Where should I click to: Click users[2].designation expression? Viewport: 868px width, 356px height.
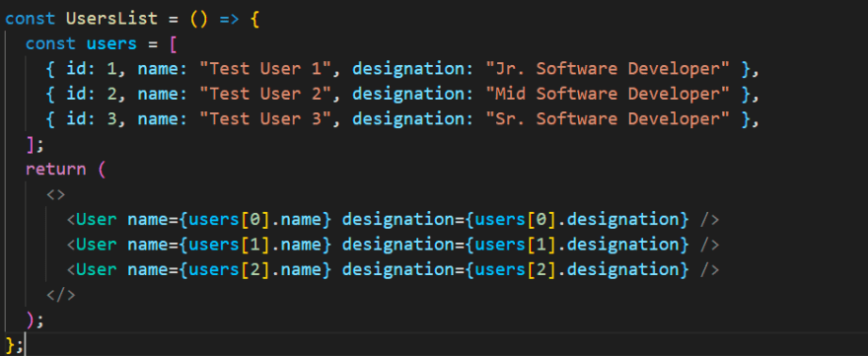pyautogui.click(x=577, y=269)
